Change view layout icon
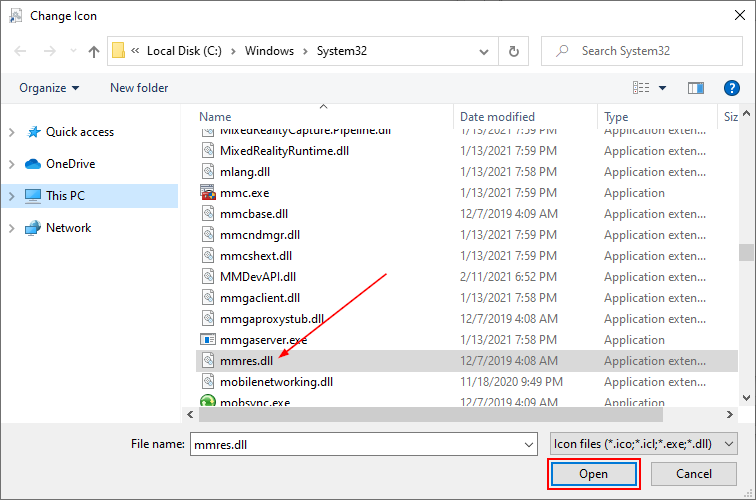This screenshot has height=500, width=756. click(x=641, y=88)
